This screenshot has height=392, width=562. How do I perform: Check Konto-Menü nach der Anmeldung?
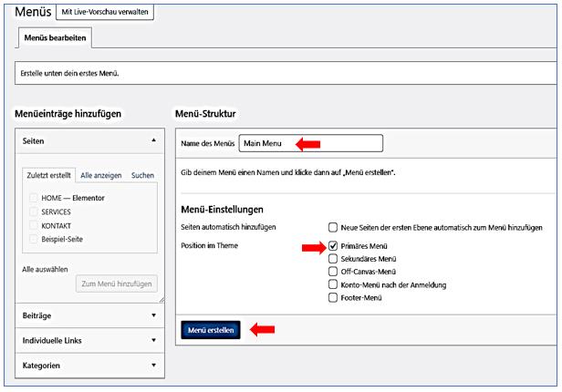pos(333,284)
